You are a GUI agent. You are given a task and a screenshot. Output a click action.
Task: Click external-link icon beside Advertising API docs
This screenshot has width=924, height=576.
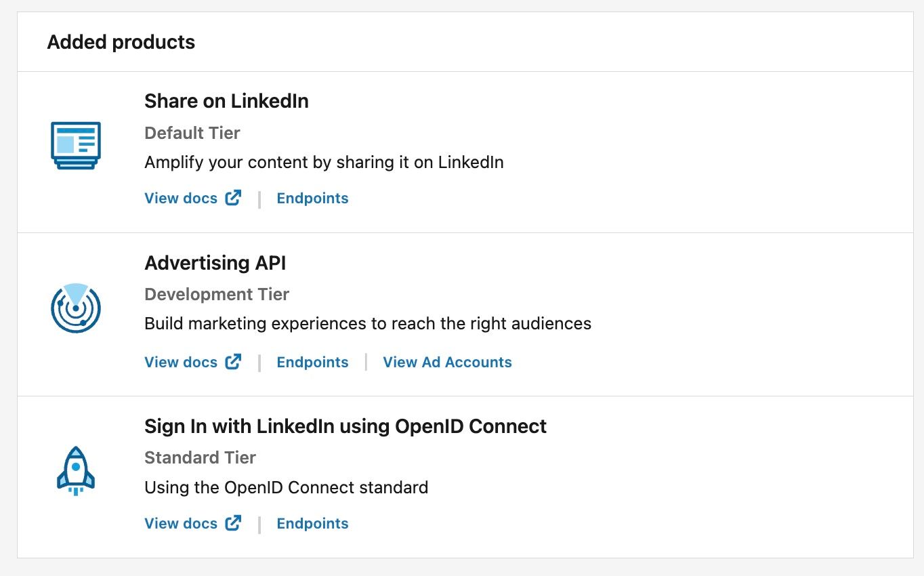(233, 362)
